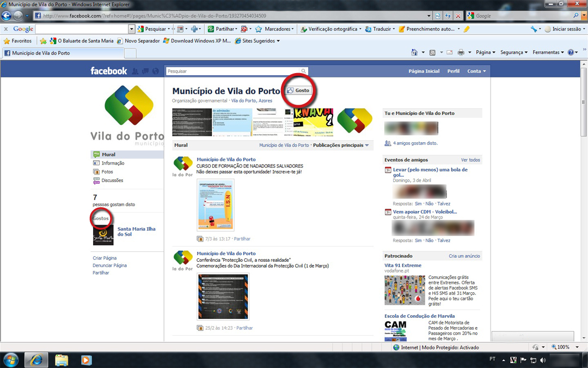Screen dimensions: 588x368
Task: Open the Vita 91 Extreme sponsored link
Action: [x=403, y=266]
